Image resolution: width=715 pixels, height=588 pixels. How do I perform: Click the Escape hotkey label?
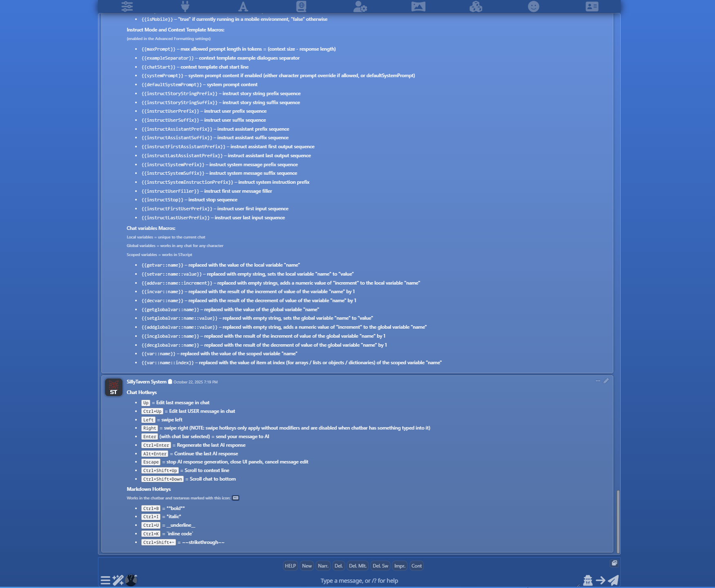pyautogui.click(x=151, y=462)
